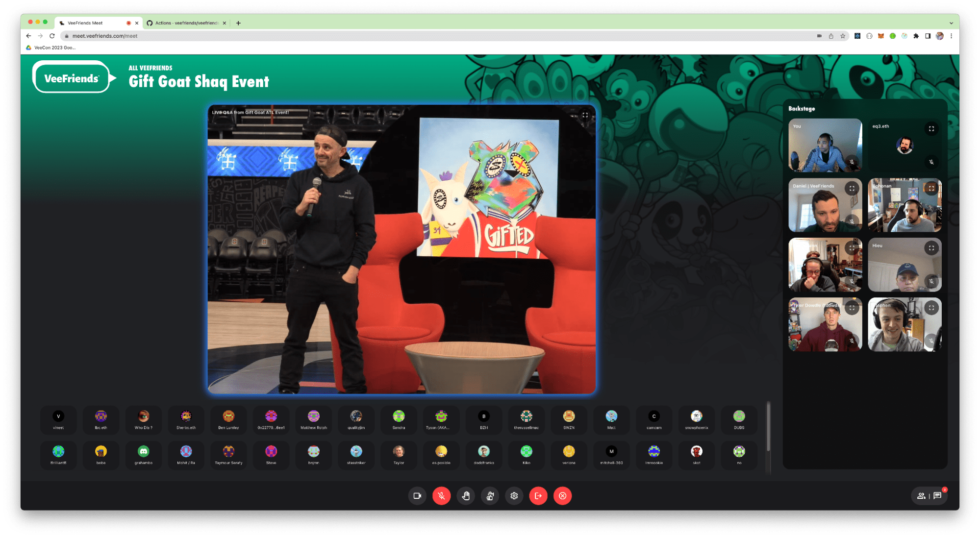980x538 pixels.
Task: Toggle the browser side panel
Action: tap(928, 36)
